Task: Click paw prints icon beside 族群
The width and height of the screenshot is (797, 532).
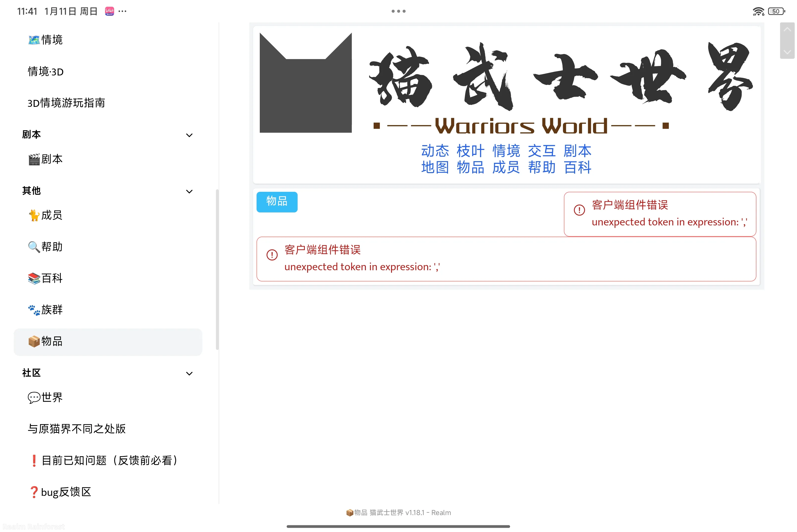Action: pyautogui.click(x=34, y=310)
